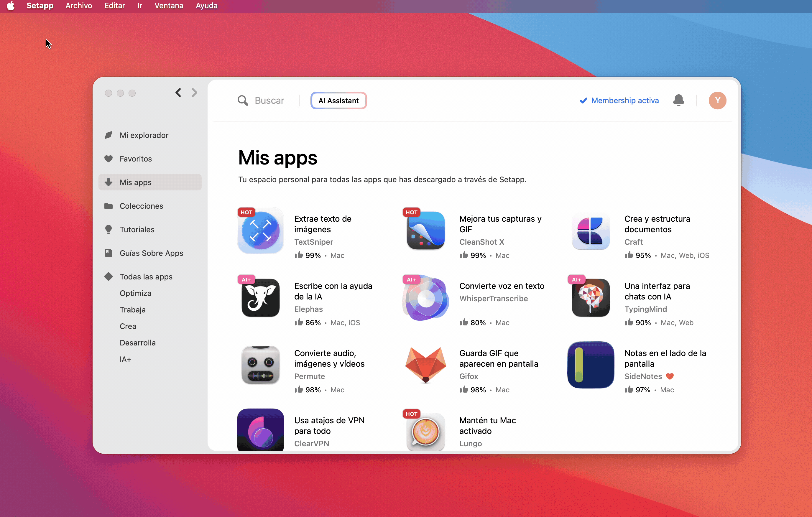Screen dimensions: 812x517
Task: Open the Apple menu
Action: pos(11,6)
